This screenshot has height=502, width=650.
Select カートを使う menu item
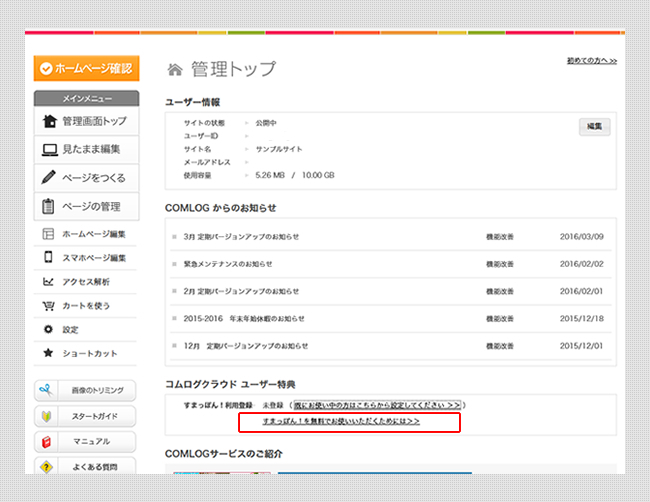tap(85, 306)
